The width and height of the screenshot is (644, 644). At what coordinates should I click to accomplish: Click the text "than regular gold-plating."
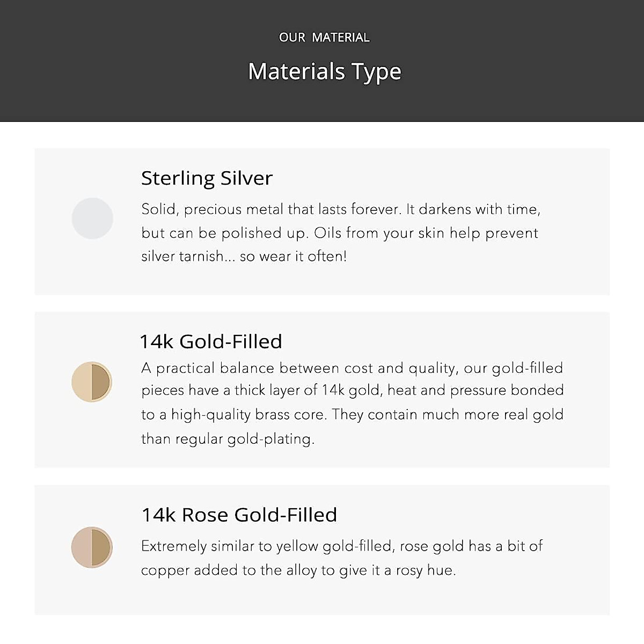(228, 439)
